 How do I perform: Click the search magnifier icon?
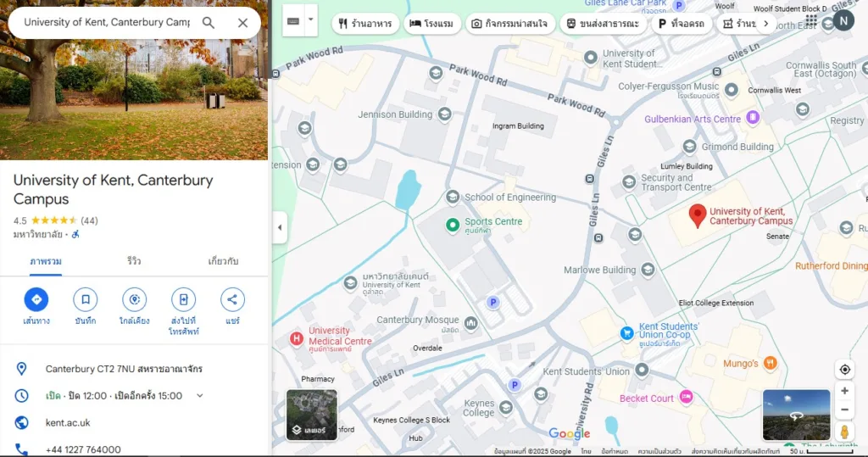pos(209,23)
